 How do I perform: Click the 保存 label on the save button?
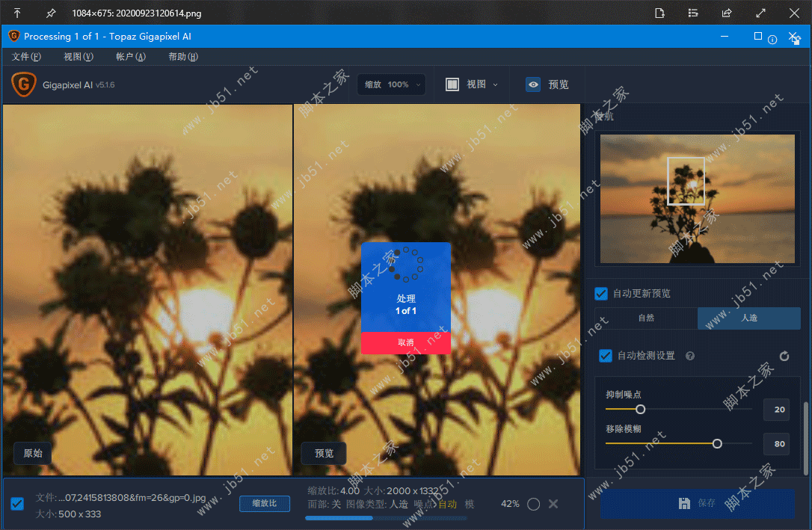click(x=707, y=503)
